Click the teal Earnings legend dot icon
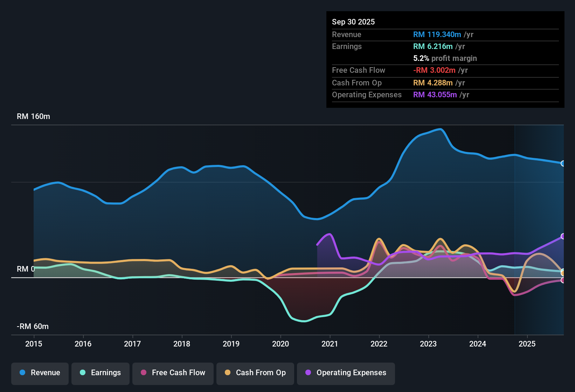Image resolution: width=575 pixels, height=392 pixels. tap(83, 373)
